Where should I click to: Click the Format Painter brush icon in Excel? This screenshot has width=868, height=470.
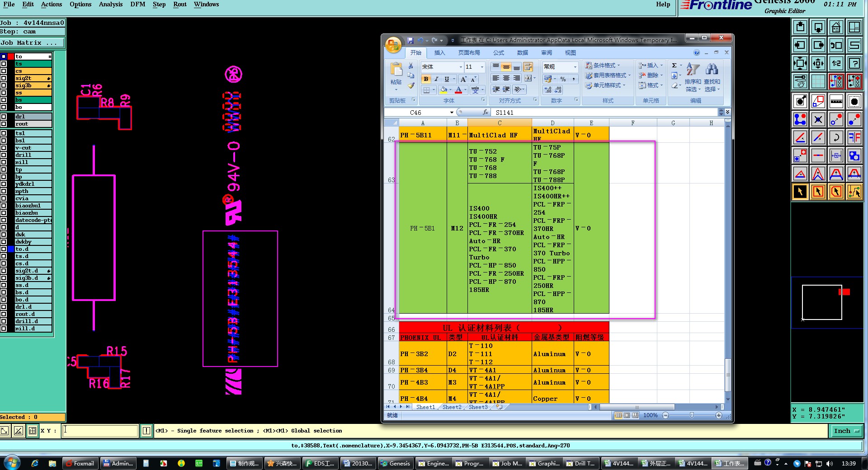coord(411,85)
